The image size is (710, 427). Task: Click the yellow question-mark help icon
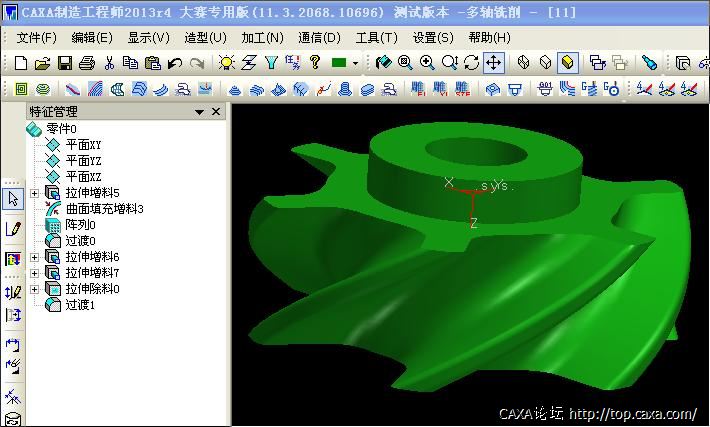coord(315,62)
